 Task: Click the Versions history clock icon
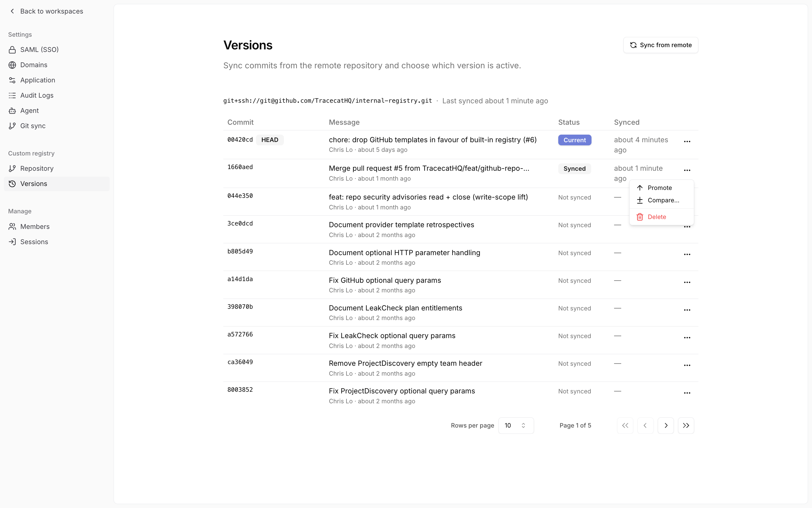click(12, 184)
